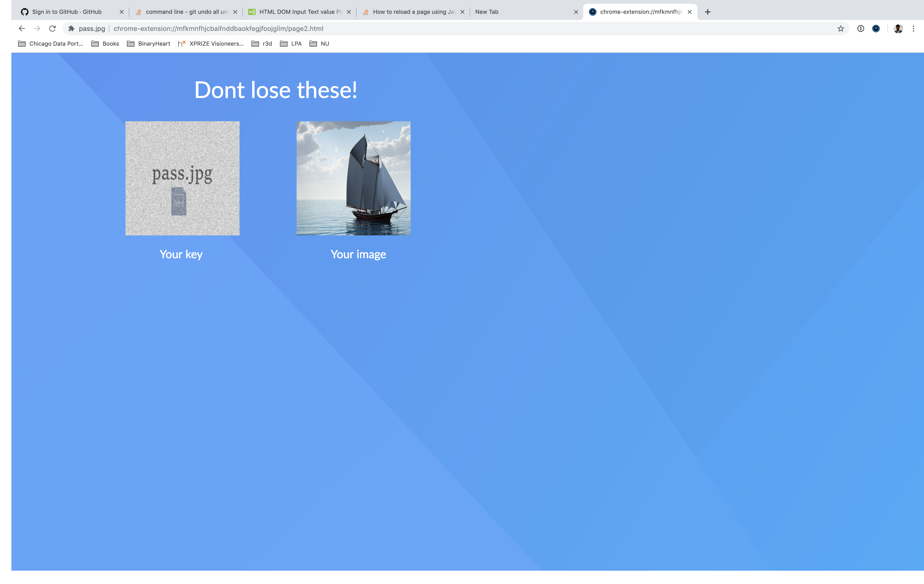Close the command line git undo tab
Screen dimensions: 924x584
coord(235,11)
